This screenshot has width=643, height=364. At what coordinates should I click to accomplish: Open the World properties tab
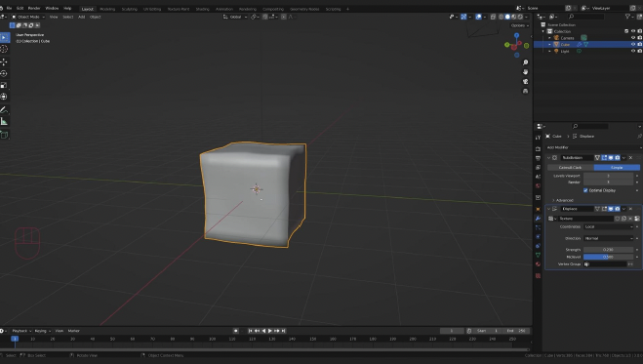tap(538, 185)
